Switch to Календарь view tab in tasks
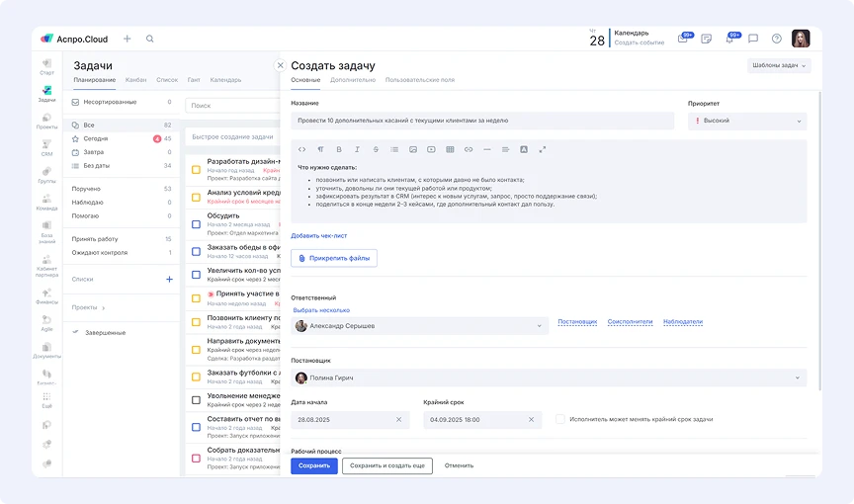854x504 pixels. [225, 80]
